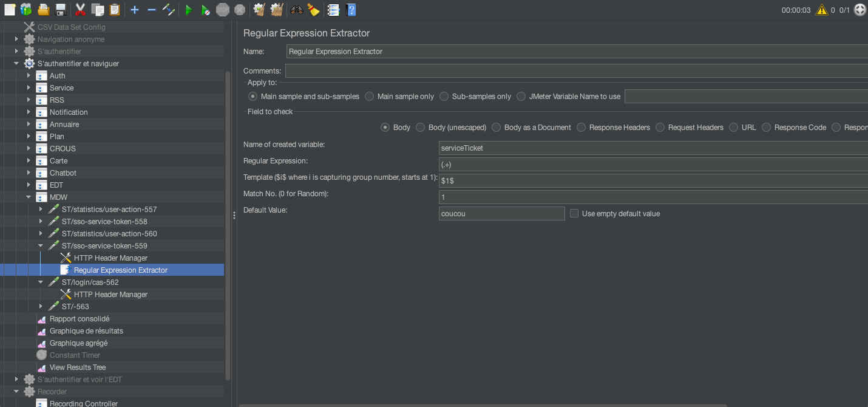868x407 pixels.
Task: Click the tree panel vertical scrollbar
Action: point(228,225)
